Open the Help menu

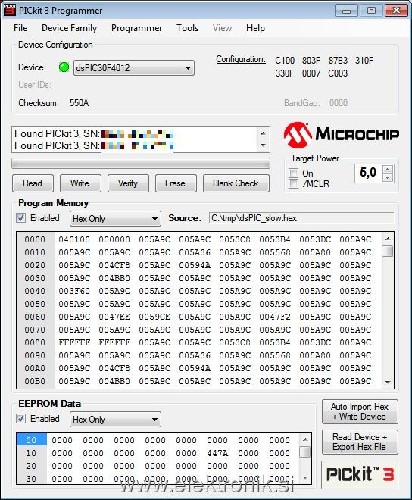point(255,28)
